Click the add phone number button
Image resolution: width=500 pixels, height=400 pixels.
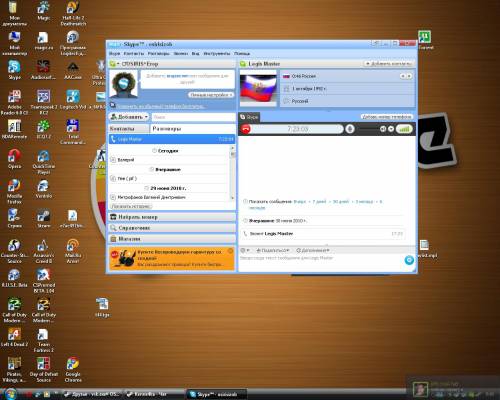click(x=387, y=117)
